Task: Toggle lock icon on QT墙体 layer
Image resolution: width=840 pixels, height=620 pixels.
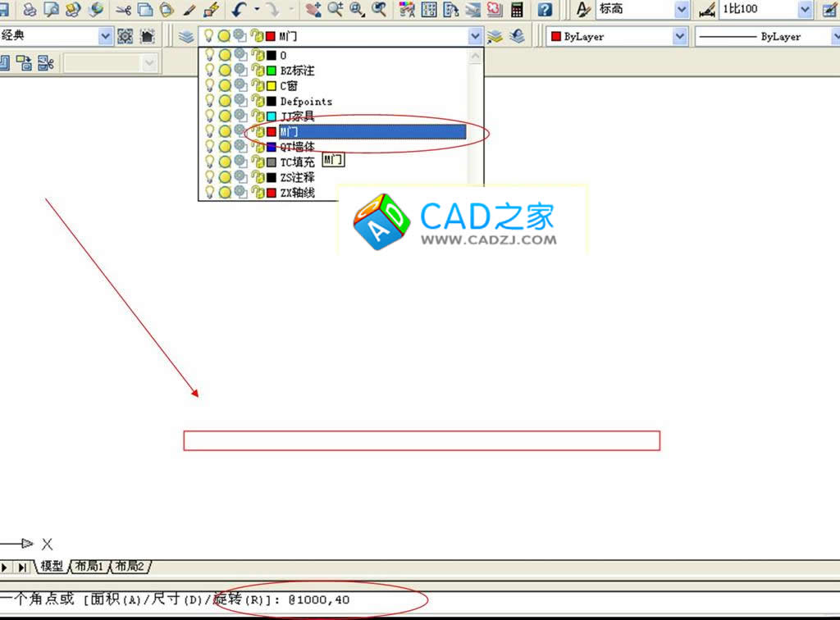Action: (258, 147)
